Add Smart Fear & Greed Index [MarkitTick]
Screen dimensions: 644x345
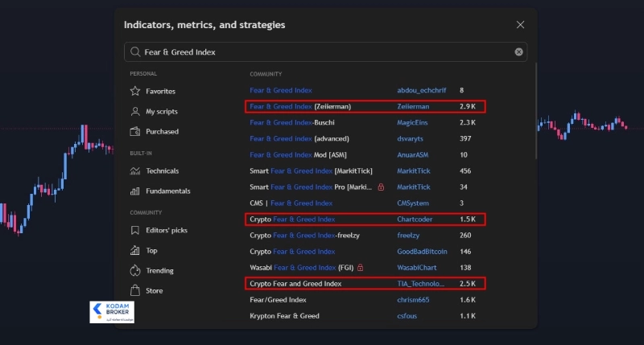tap(311, 170)
